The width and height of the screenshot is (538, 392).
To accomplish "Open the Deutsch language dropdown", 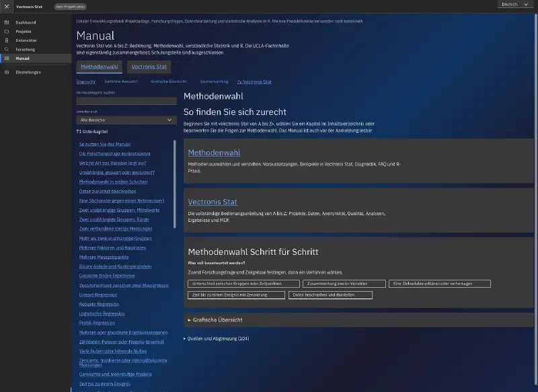I will [x=514, y=5].
